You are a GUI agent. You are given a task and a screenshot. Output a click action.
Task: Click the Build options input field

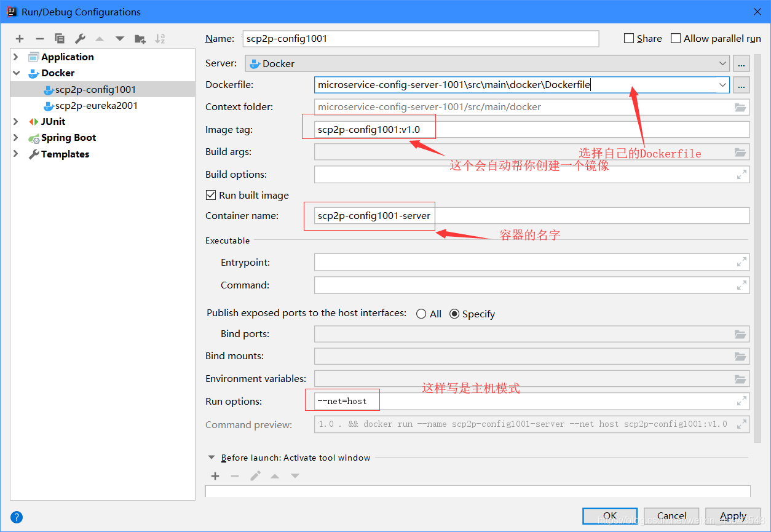pyautogui.click(x=532, y=175)
